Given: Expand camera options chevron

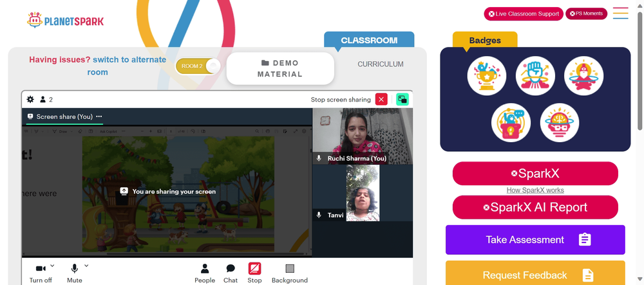Looking at the screenshot, I should [52, 266].
